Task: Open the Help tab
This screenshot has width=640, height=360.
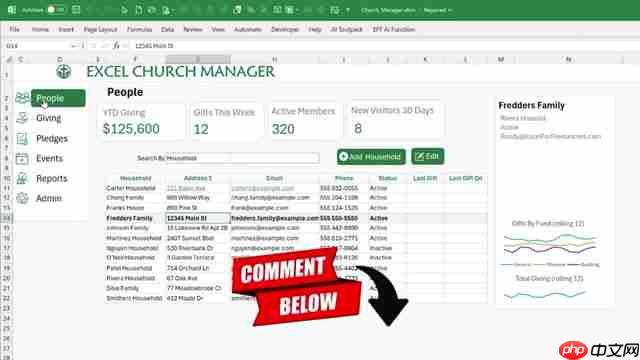Action: 315,29
